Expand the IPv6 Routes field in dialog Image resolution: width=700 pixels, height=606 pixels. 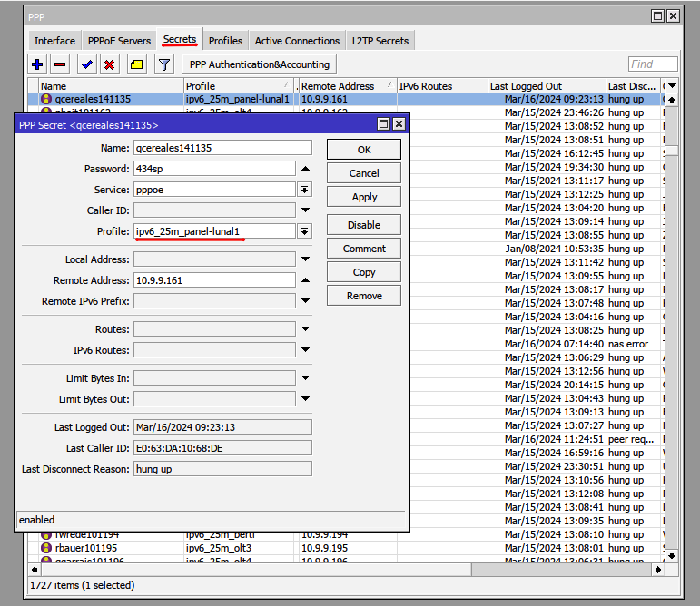tap(305, 350)
